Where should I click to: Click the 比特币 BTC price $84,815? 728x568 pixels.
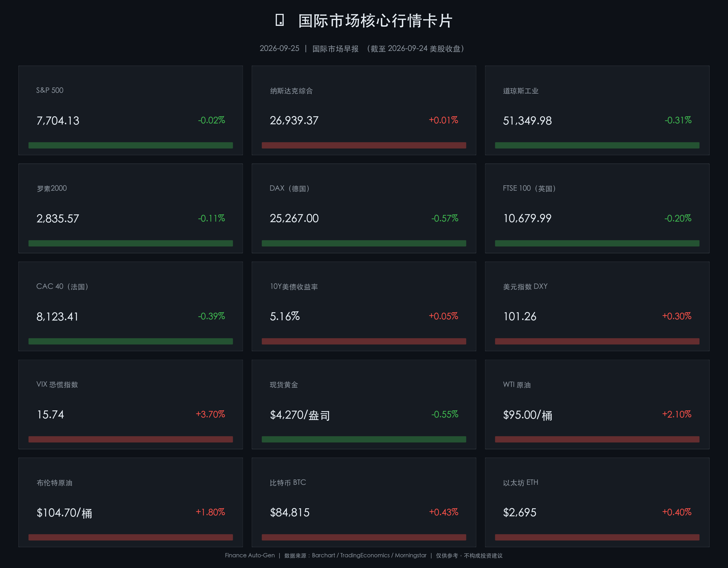pos(290,512)
